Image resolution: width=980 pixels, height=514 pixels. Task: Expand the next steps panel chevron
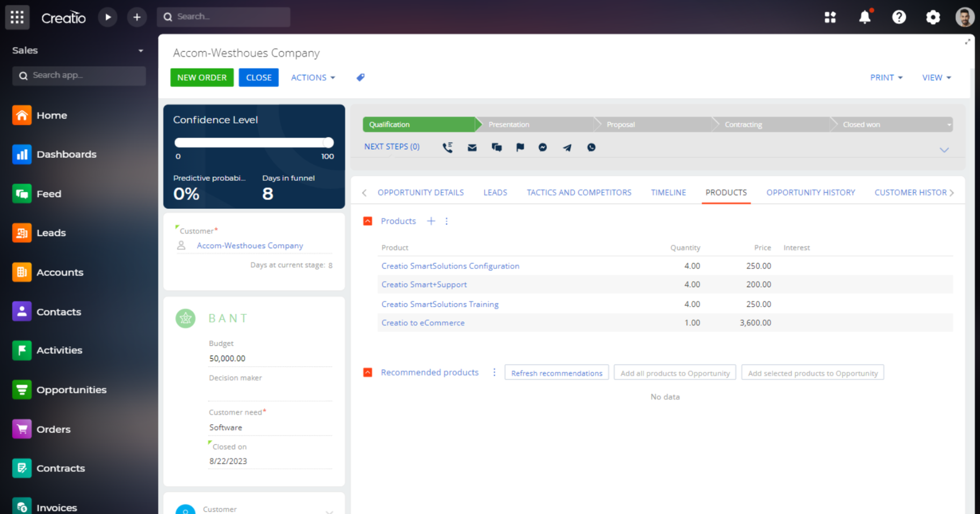944,150
